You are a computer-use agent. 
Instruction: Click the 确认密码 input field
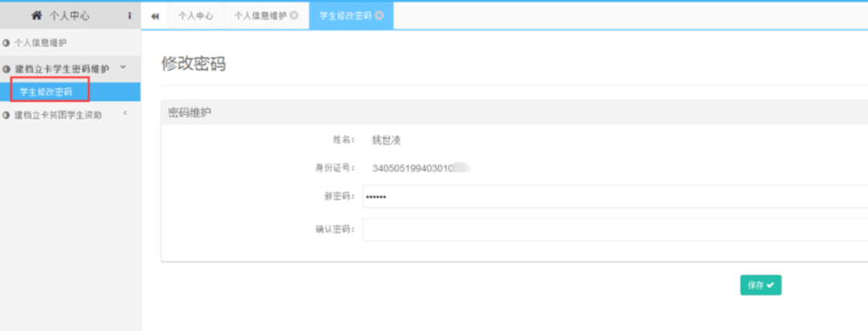pyautogui.click(x=611, y=230)
